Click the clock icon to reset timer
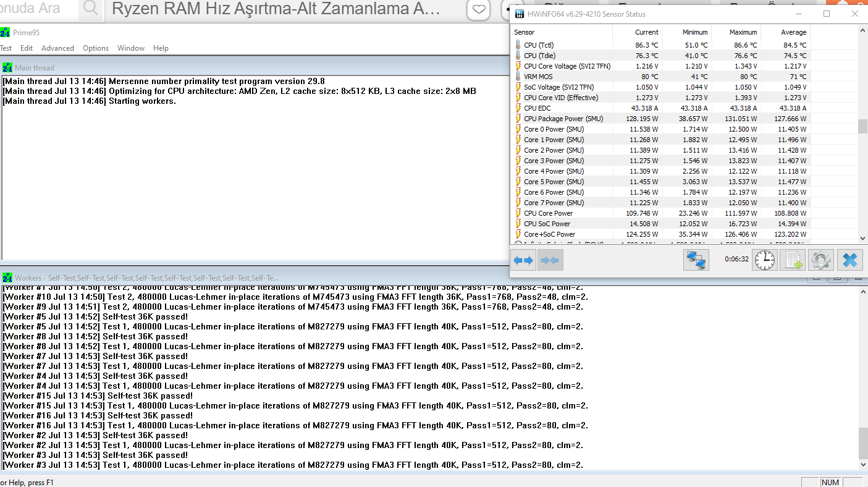The width and height of the screenshot is (868, 487). click(765, 260)
